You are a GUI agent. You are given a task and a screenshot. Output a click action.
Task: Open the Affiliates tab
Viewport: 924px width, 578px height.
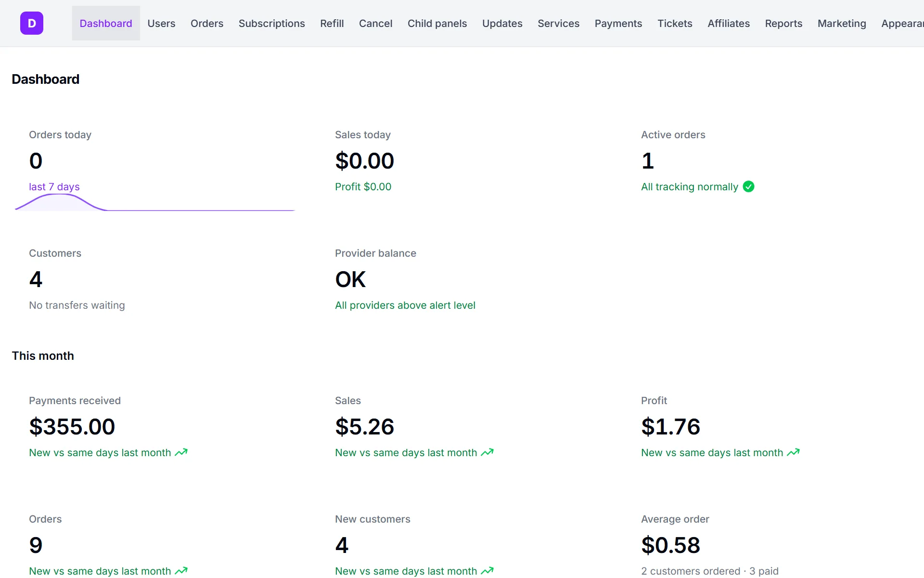coord(729,23)
